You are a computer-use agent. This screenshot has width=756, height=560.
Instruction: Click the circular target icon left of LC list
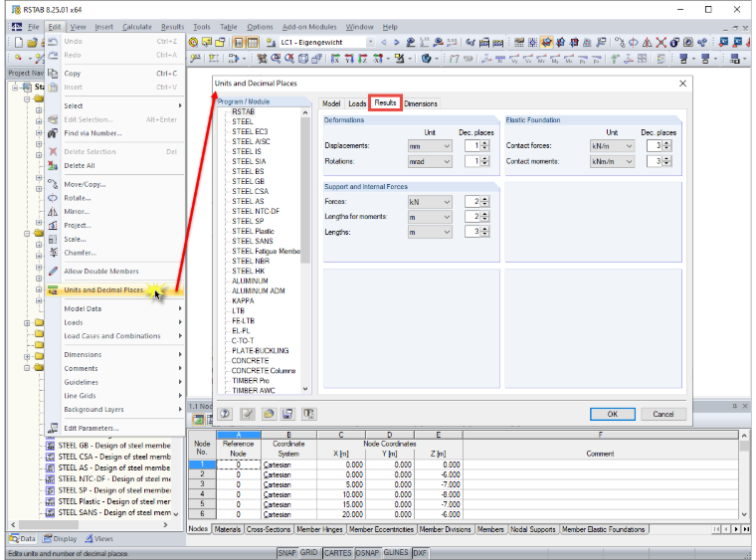pyautogui.click(x=193, y=43)
